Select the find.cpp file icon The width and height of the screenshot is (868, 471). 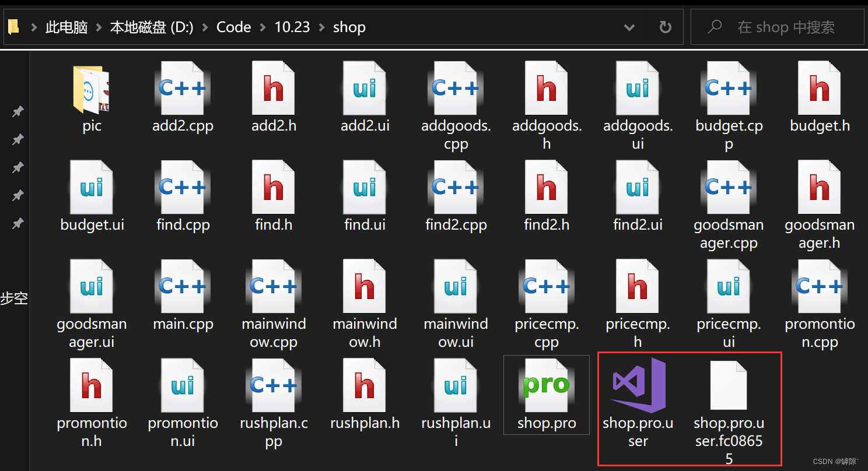point(183,188)
